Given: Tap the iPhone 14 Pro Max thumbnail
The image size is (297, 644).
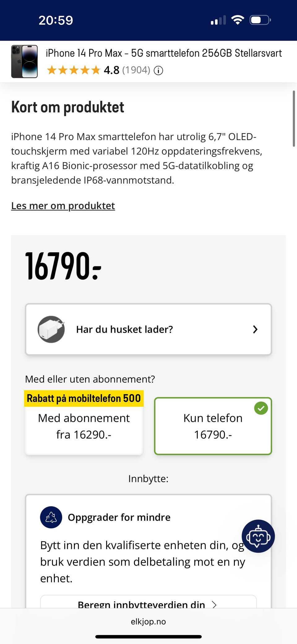Looking at the screenshot, I should (24, 61).
